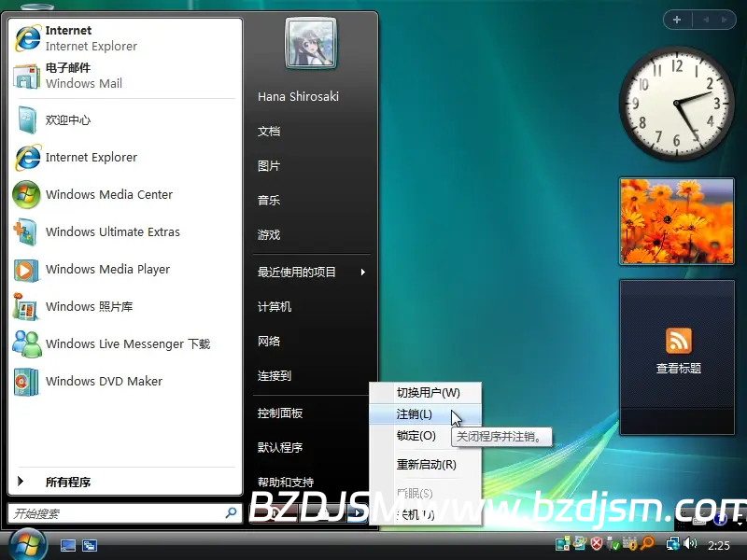The height and width of the screenshot is (560, 747).
Task: Click the volume speaker tray icon
Action: 690,543
